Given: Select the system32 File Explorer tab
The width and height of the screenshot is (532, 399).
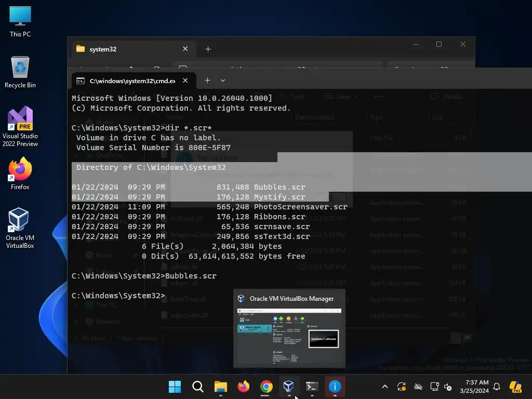Looking at the screenshot, I should [x=134, y=49].
